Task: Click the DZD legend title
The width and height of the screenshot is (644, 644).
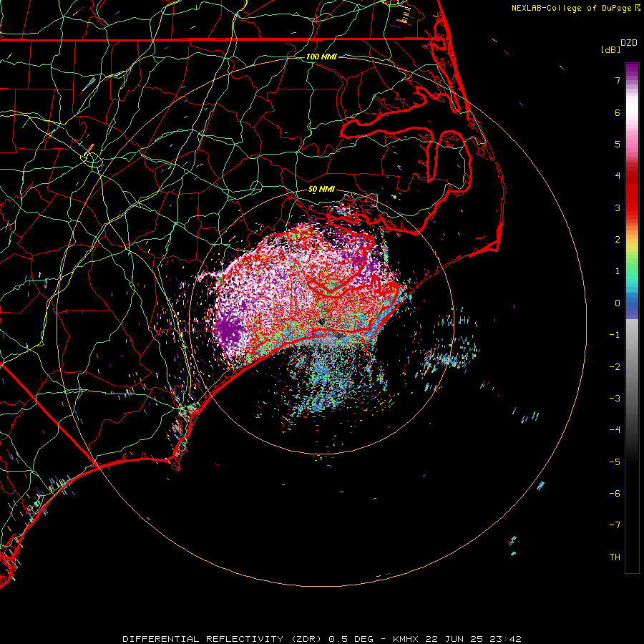Action: [x=629, y=43]
